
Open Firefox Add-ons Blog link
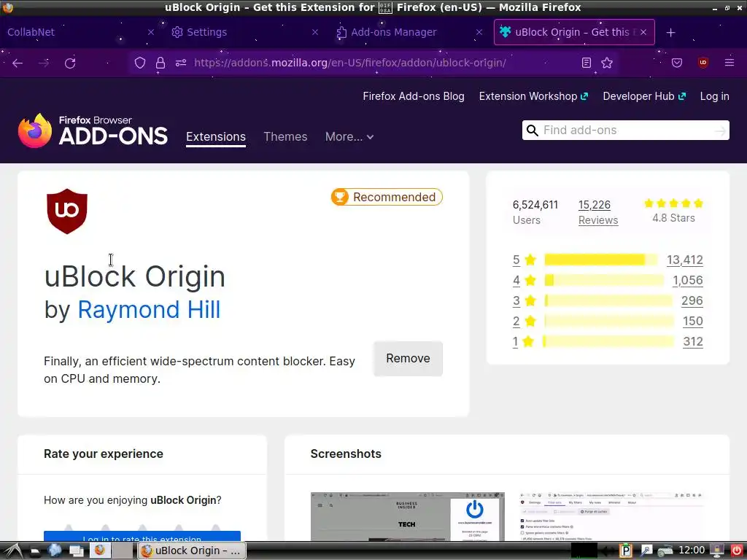pyautogui.click(x=414, y=96)
